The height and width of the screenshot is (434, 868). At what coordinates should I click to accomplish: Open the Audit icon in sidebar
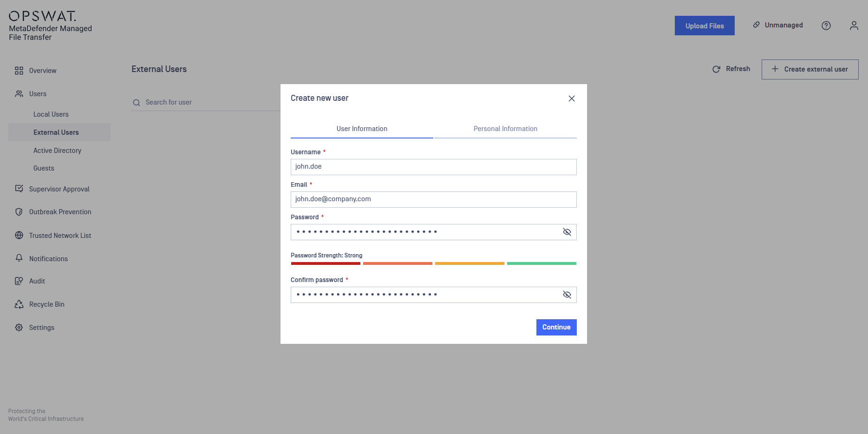pyautogui.click(x=19, y=281)
